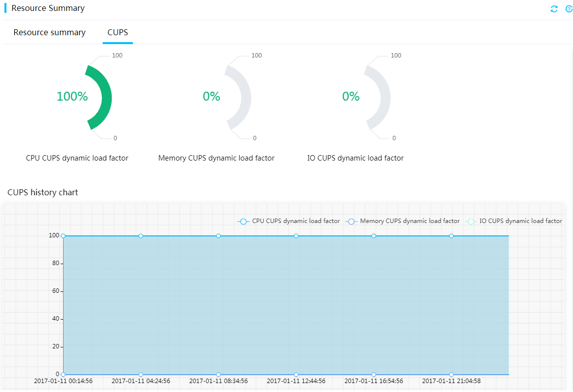573x392 pixels.
Task: Switch to the Resource summary tab
Action: [x=49, y=33]
